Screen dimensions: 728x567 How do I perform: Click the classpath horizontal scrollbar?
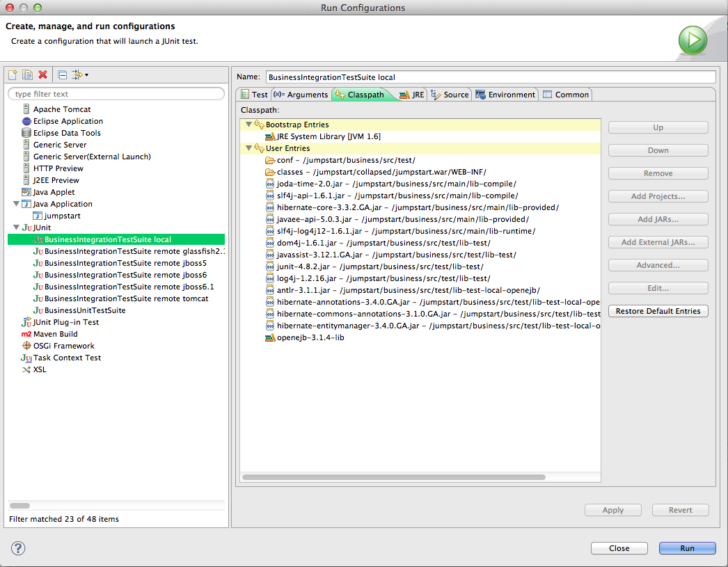coord(393,477)
